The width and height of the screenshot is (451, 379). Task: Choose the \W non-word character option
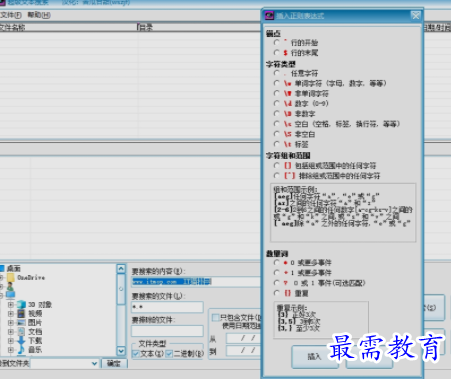pyautogui.click(x=276, y=93)
